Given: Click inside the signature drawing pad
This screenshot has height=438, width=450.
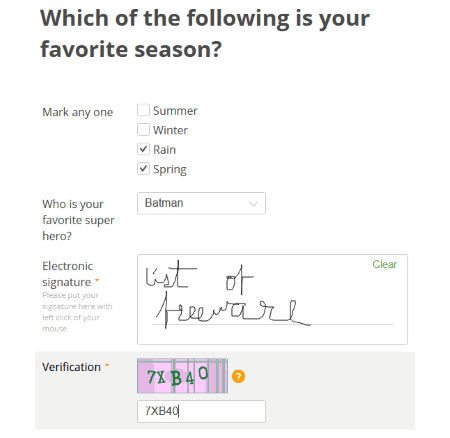Looking at the screenshot, I should coord(272,299).
